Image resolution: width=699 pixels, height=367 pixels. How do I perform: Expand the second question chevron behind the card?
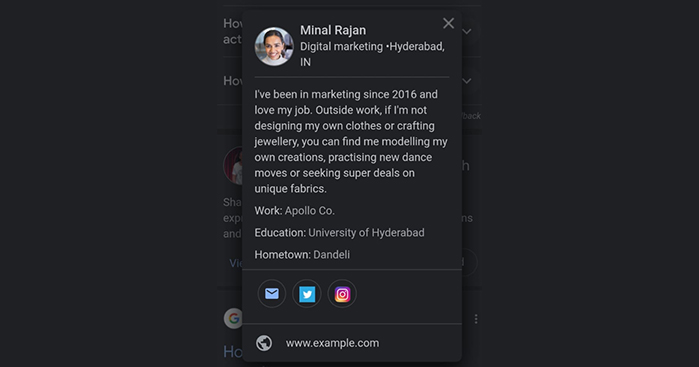[x=467, y=81]
